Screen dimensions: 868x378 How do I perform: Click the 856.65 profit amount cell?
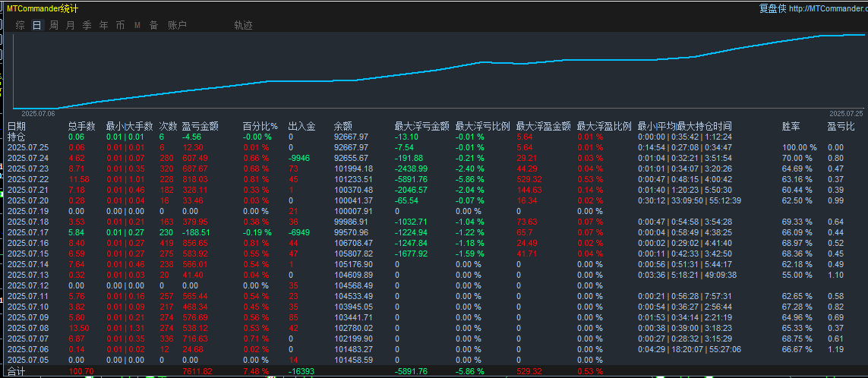(195, 242)
